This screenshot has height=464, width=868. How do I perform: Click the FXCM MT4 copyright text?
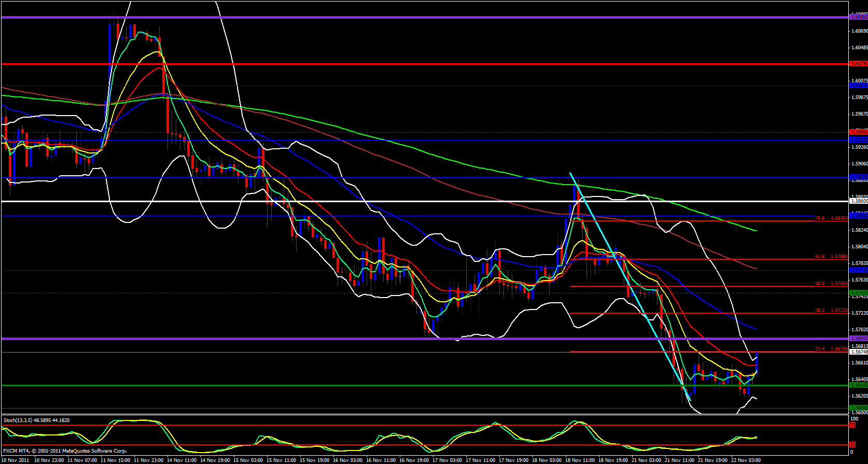(65, 451)
